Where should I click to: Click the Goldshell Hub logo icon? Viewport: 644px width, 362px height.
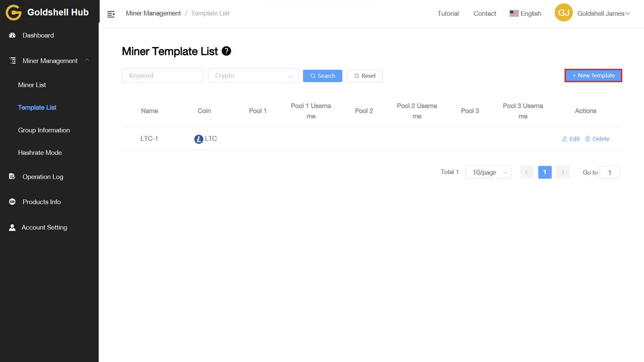click(13, 12)
